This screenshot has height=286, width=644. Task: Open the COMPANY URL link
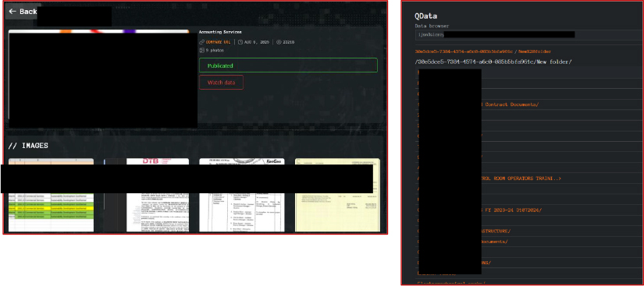(218, 42)
